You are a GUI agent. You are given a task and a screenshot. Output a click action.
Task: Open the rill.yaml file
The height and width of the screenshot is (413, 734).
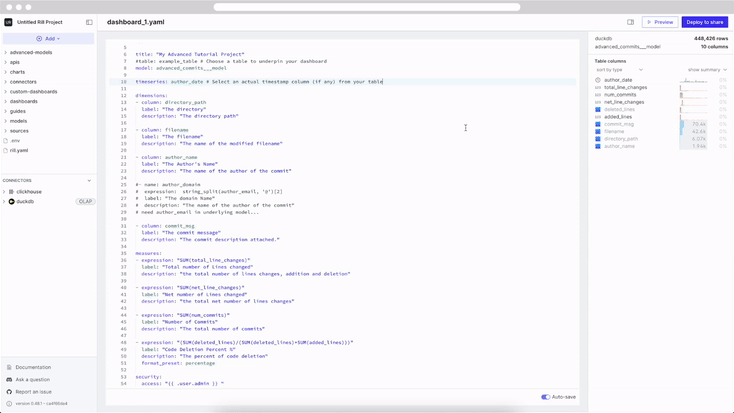point(19,151)
